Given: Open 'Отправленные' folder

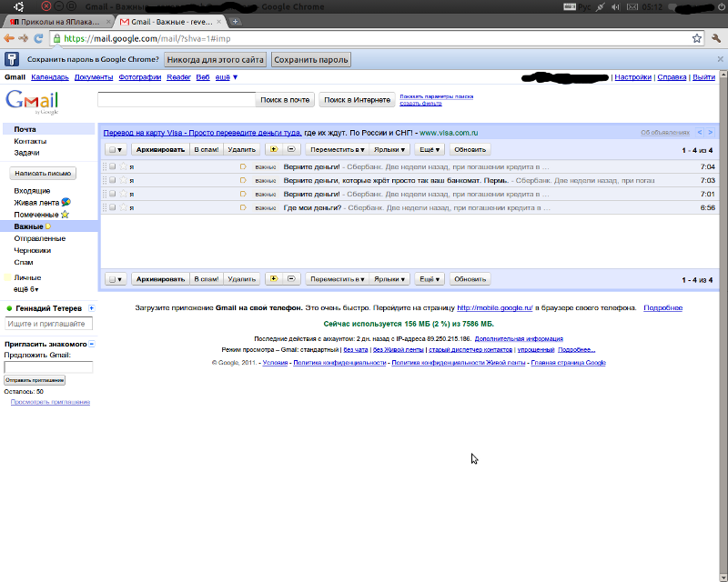Looking at the screenshot, I should (40, 238).
